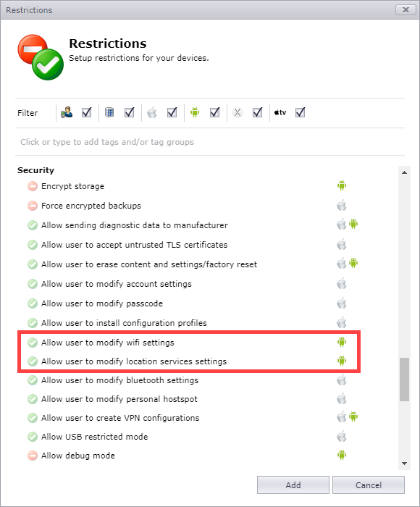Uncheck the user filter checkbox
The height and width of the screenshot is (507, 420).
[87, 112]
